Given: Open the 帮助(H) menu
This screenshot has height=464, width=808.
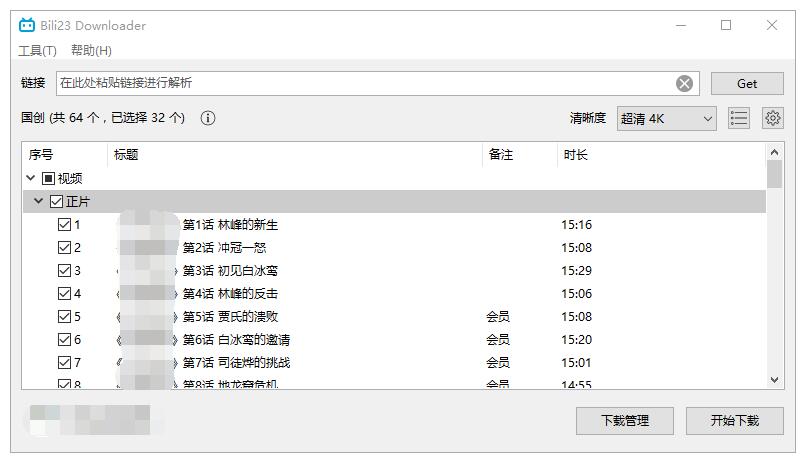Looking at the screenshot, I should point(91,51).
